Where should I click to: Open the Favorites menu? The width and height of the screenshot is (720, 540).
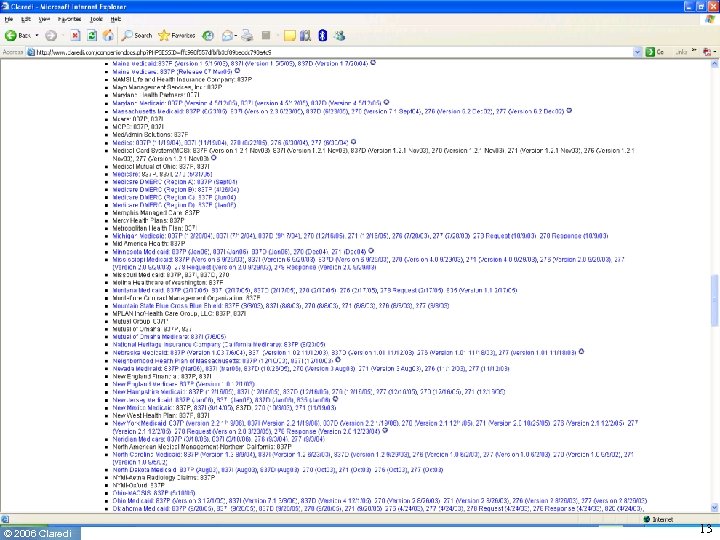coord(69,19)
